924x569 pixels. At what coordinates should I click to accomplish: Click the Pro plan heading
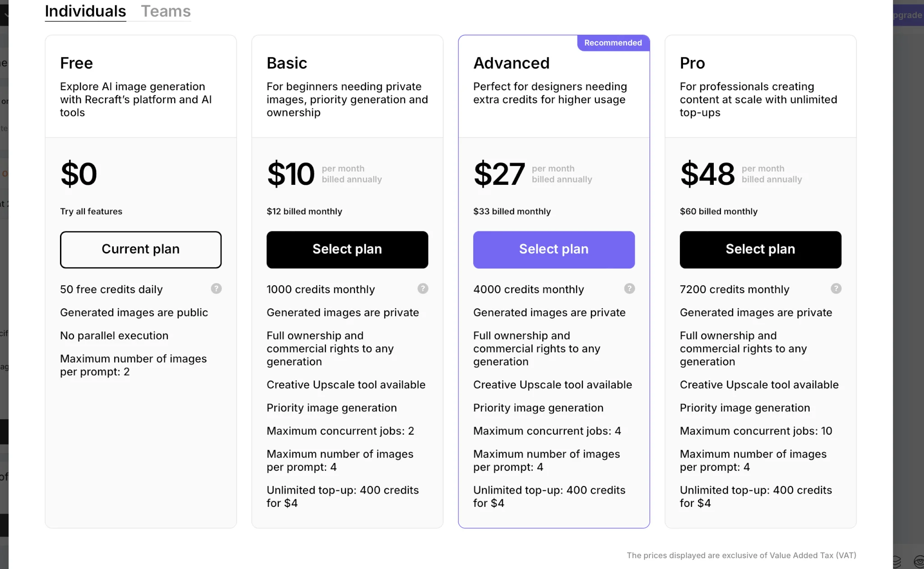click(x=692, y=63)
